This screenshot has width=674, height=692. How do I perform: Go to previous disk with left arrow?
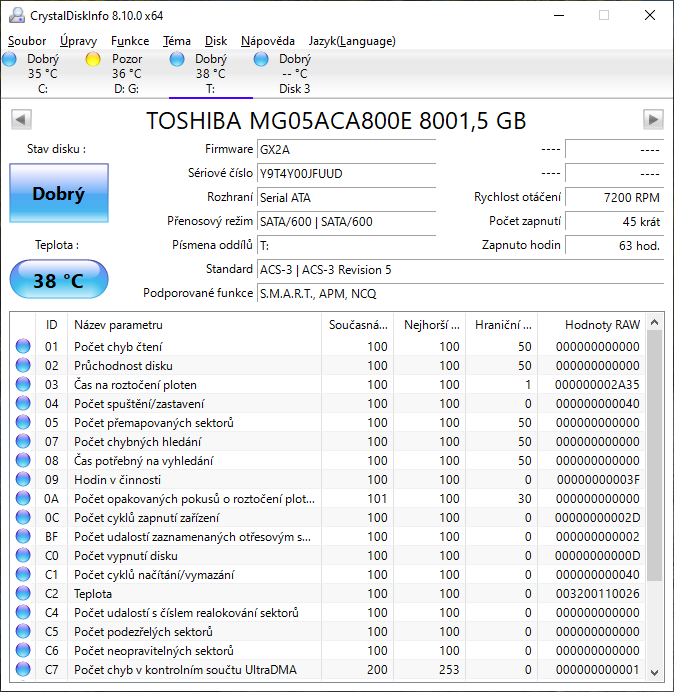(x=20, y=120)
